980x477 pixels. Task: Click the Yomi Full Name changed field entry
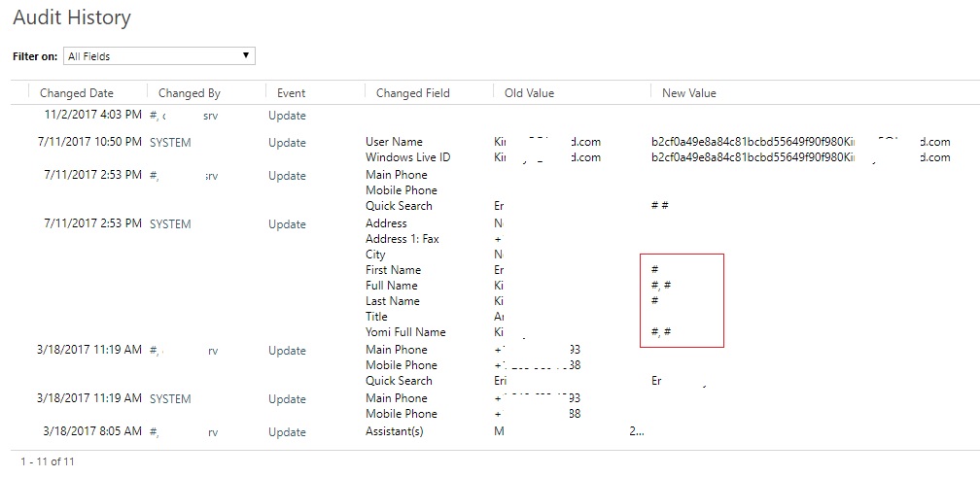(x=405, y=332)
